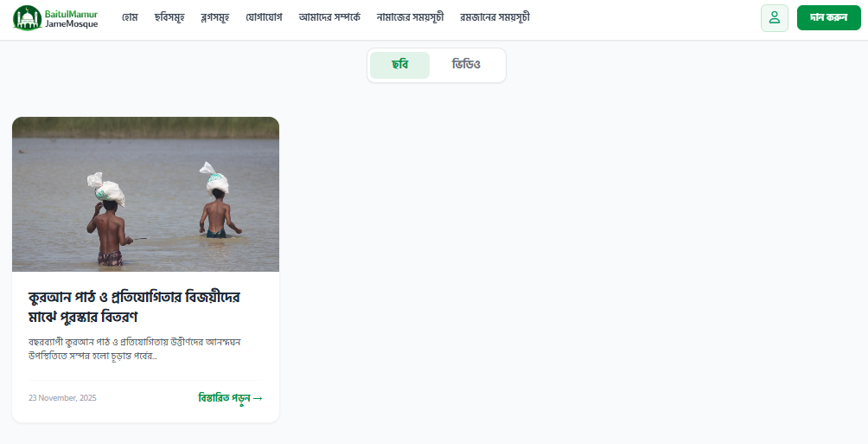Open রমজানের সময়সূচী navigation item
Viewport: 868px width, 444px height.
(495, 17)
